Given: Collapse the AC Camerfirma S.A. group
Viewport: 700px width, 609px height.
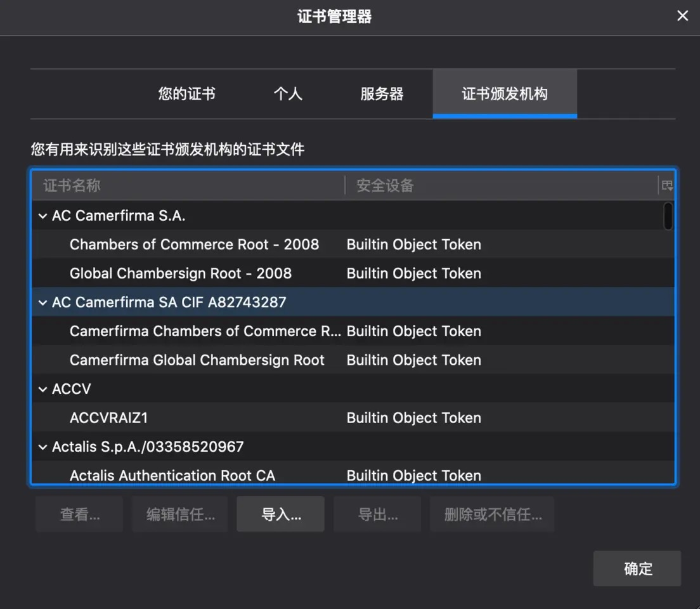Looking at the screenshot, I should [43, 216].
